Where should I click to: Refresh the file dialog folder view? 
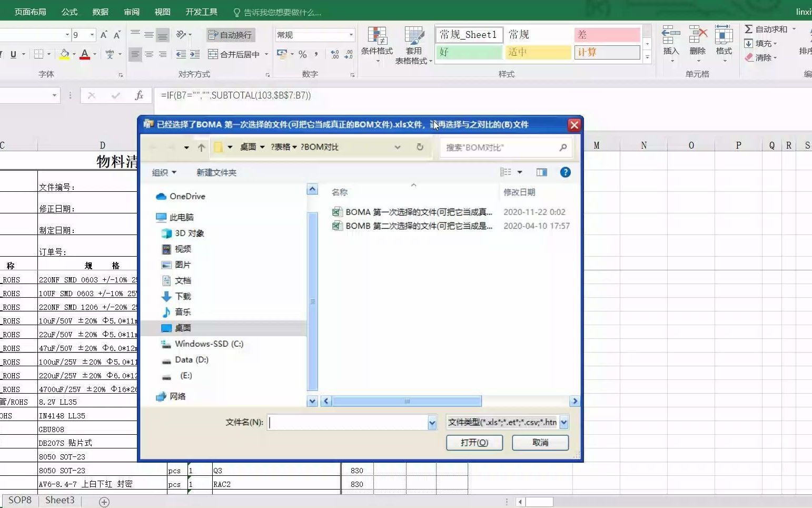click(x=420, y=147)
